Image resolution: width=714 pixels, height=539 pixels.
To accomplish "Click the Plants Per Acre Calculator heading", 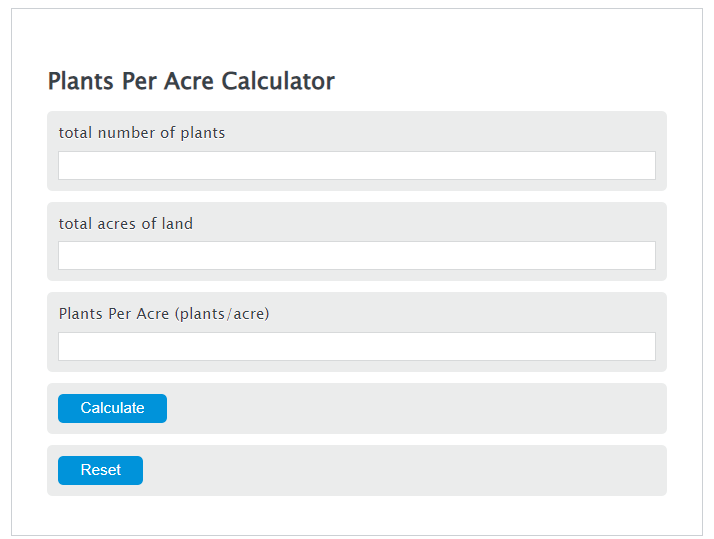I will point(191,81).
